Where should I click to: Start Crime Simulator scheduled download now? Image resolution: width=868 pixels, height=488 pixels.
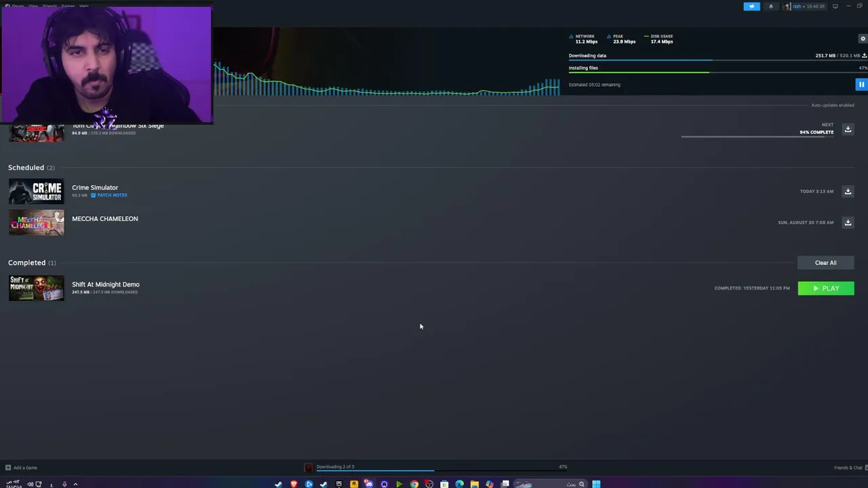pos(848,191)
